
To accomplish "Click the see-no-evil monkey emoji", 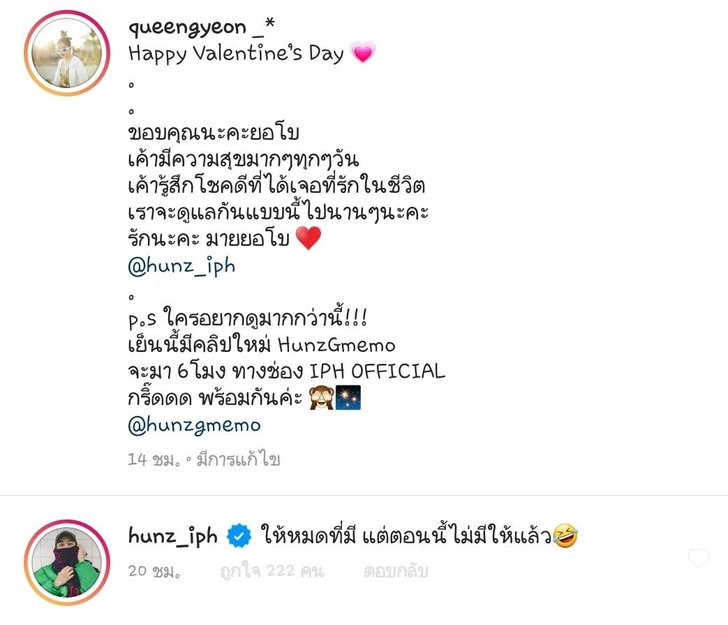I will [x=321, y=398].
